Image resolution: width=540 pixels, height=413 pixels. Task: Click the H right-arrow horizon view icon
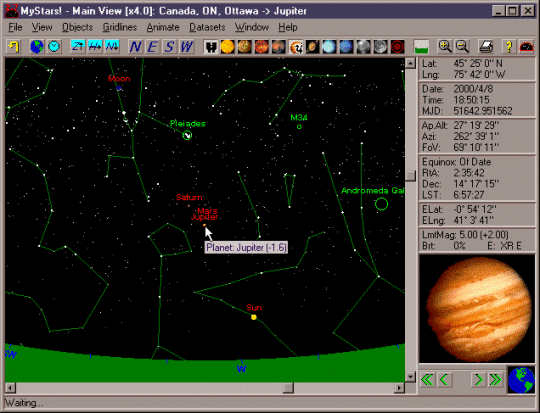pos(95,47)
